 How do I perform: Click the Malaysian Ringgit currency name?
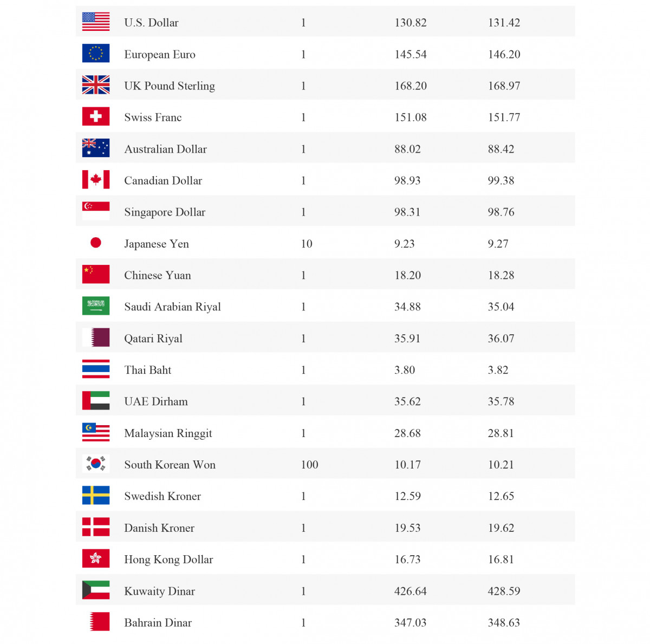[x=168, y=433]
